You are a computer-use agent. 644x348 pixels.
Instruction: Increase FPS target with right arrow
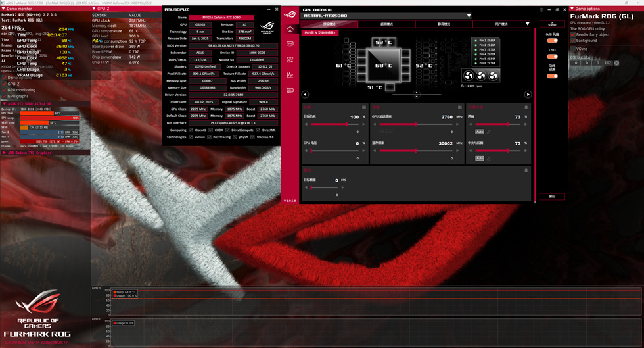pos(343,187)
